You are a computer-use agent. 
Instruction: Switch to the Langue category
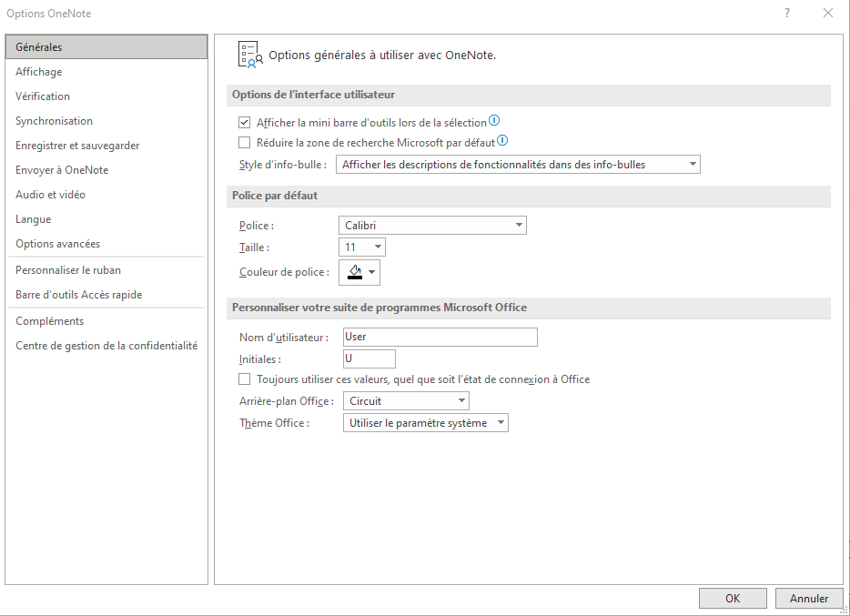[x=106, y=219]
